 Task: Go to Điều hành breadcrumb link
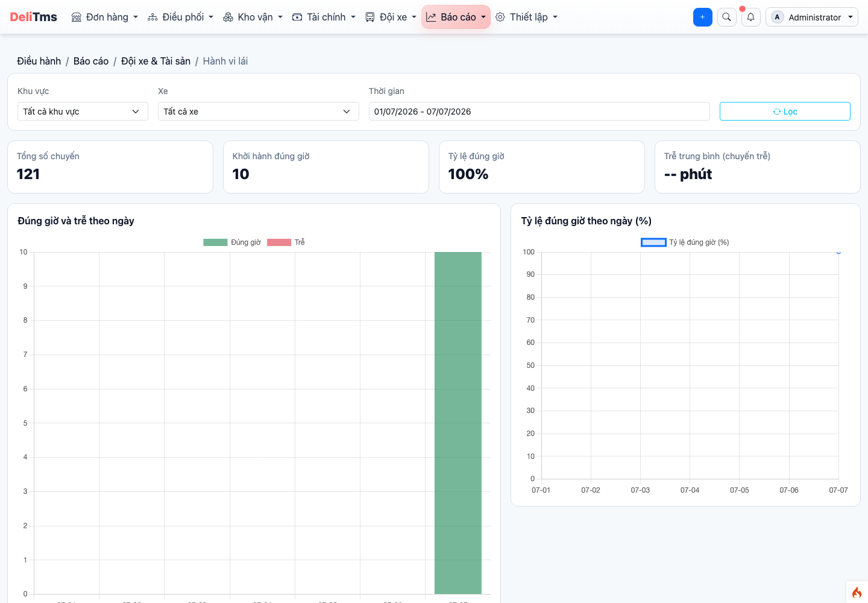[x=39, y=61]
